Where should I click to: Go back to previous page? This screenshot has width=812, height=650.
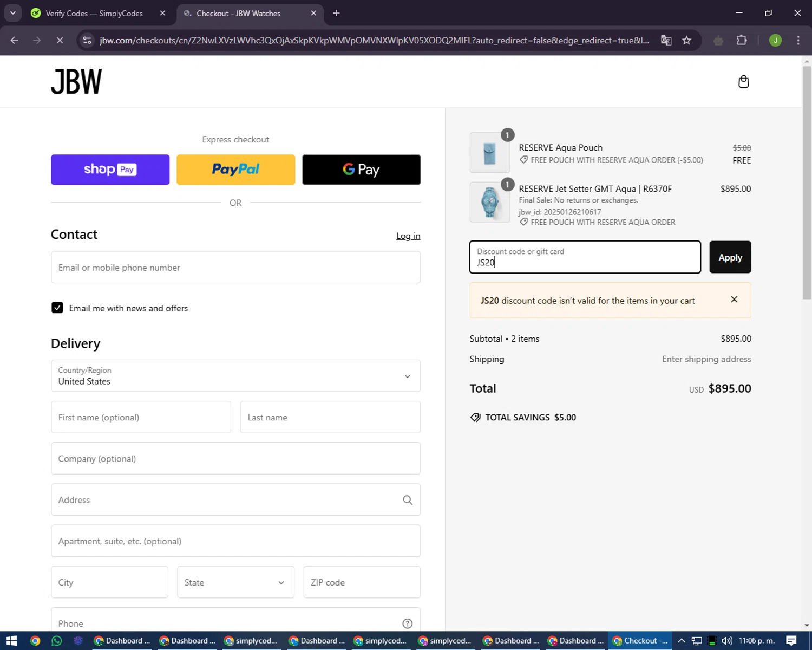click(x=15, y=40)
